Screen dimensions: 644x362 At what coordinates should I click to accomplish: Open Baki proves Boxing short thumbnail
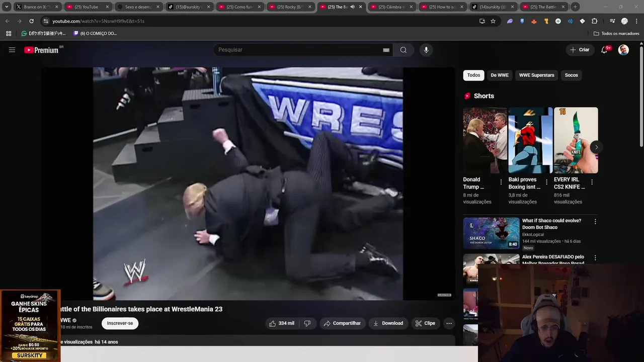pyautogui.click(x=530, y=140)
